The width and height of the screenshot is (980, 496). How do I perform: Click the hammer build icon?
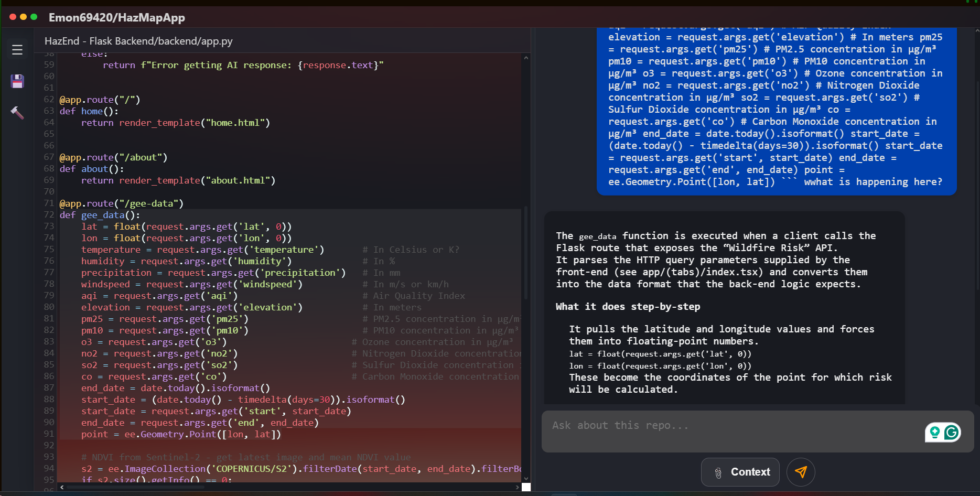17,112
